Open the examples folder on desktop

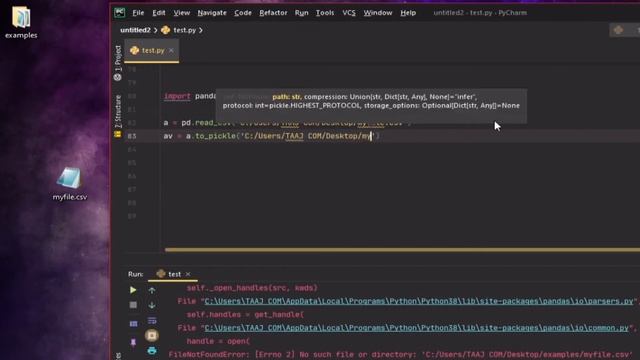[x=21, y=22]
